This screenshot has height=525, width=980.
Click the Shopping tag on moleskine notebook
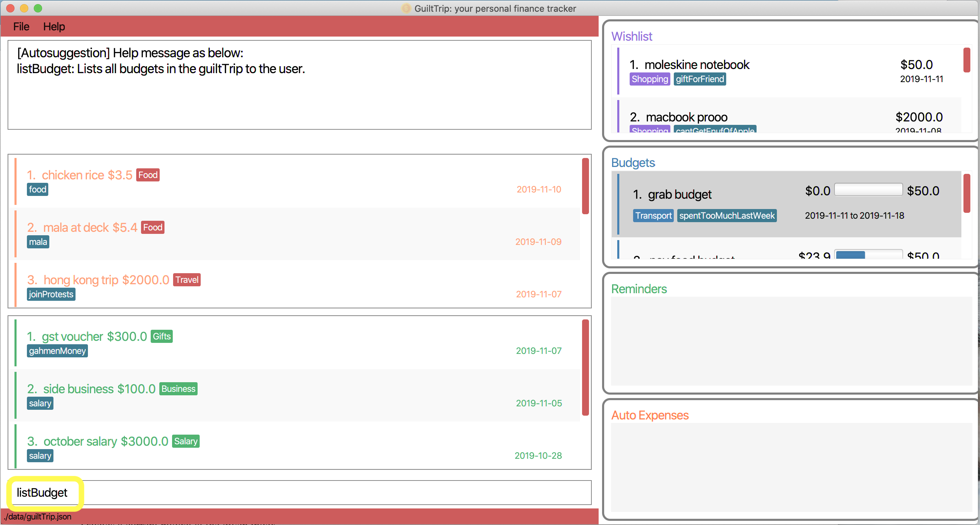tap(650, 79)
